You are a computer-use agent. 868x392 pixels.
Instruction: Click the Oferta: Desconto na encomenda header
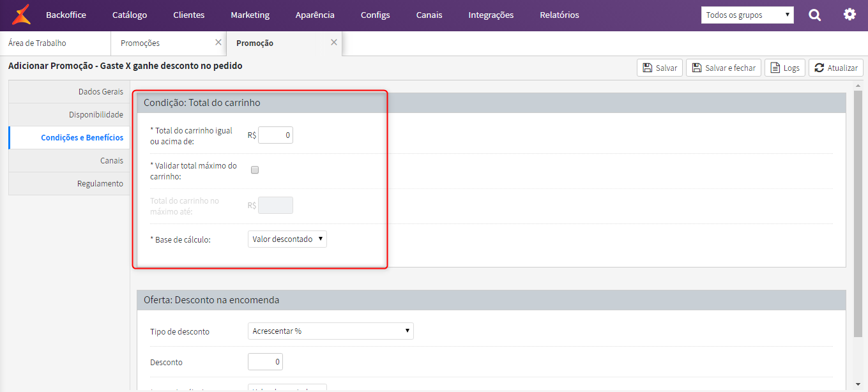click(x=491, y=300)
